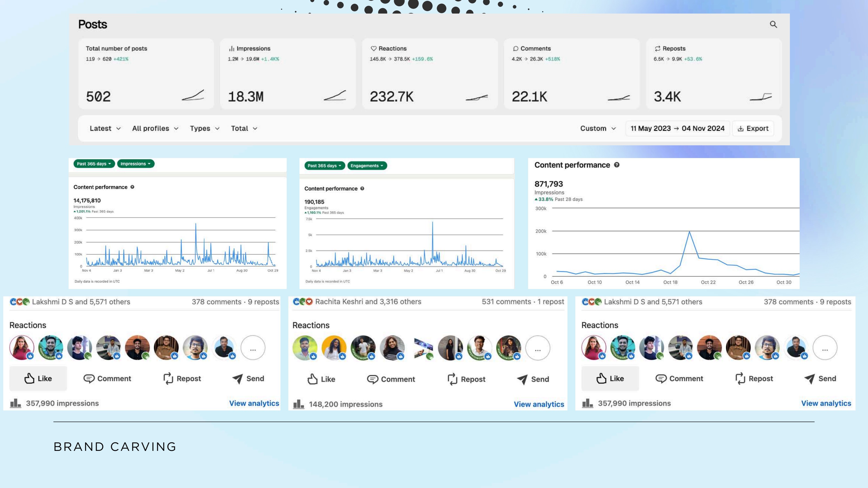
Task: Click the reaction emoji cluster before Rachita Keshri
Action: pos(303,301)
